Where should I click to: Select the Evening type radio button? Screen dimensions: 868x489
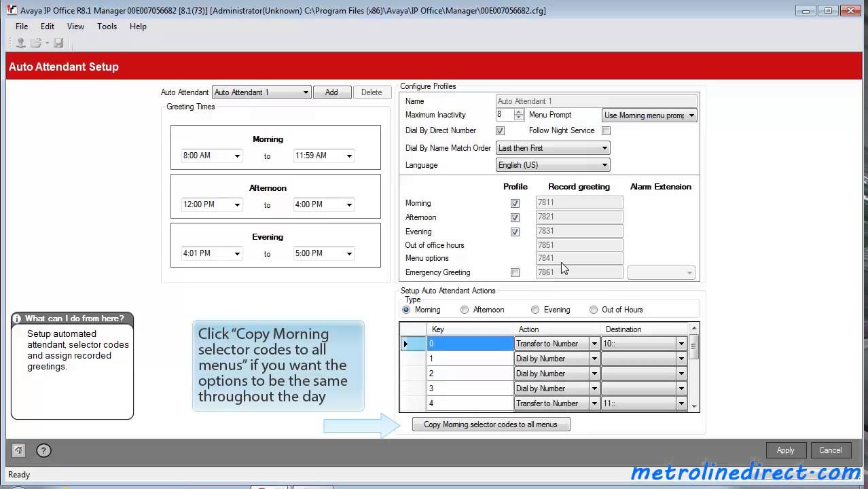click(x=535, y=310)
